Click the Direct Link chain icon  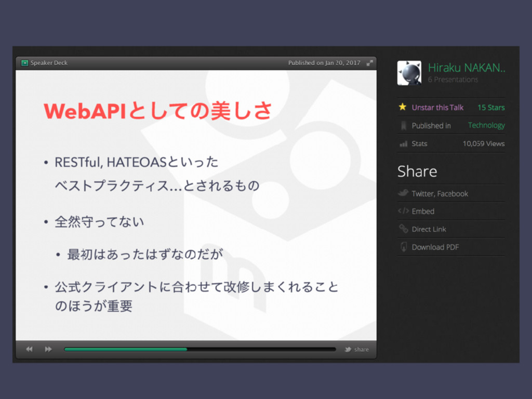403,229
